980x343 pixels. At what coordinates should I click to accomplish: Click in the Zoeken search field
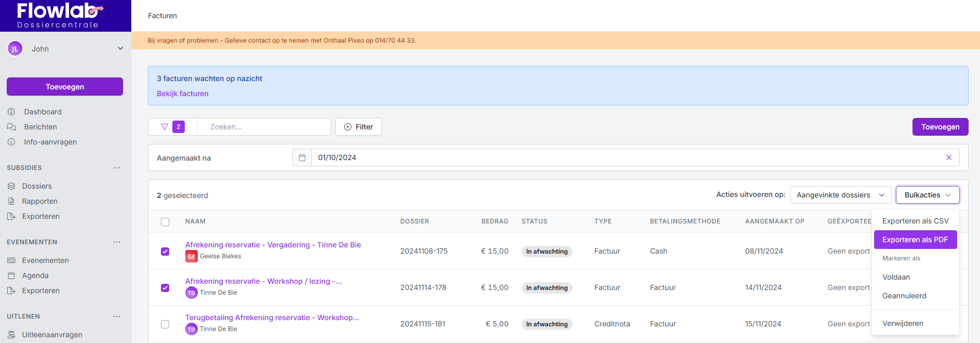tap(265, 127)
